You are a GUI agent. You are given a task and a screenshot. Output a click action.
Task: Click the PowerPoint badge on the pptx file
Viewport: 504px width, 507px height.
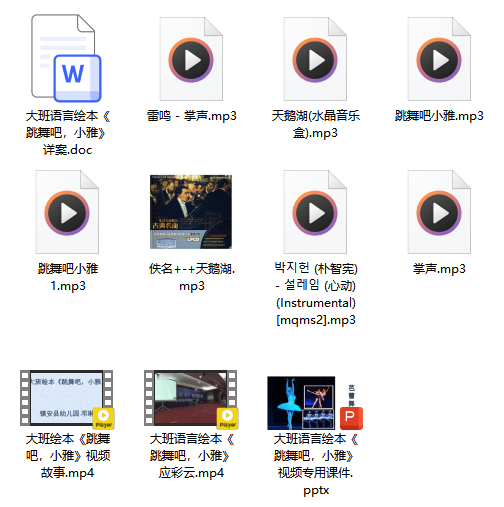click(351, 418)
